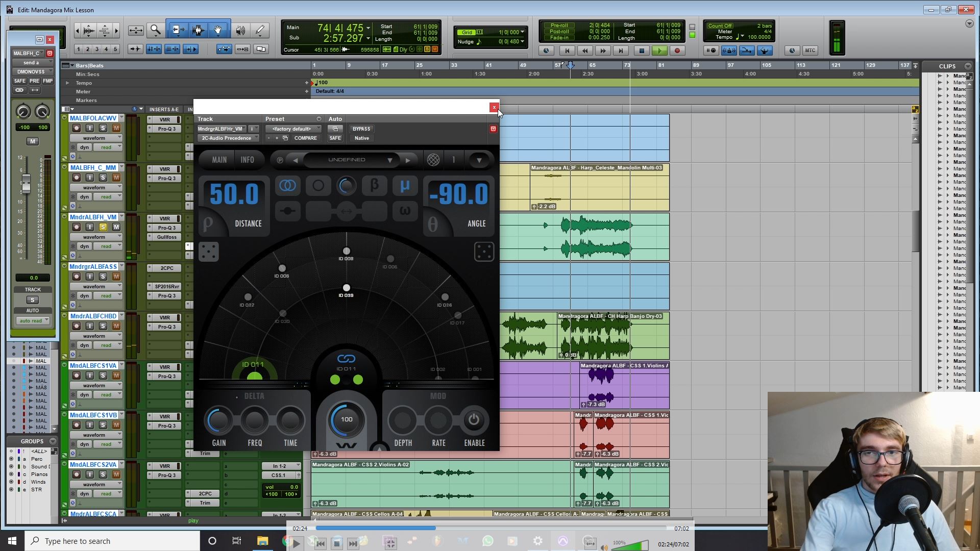Open the read automation mode dropdown
The height and width of the screenshot is (551, 980).
coord(108,147)
